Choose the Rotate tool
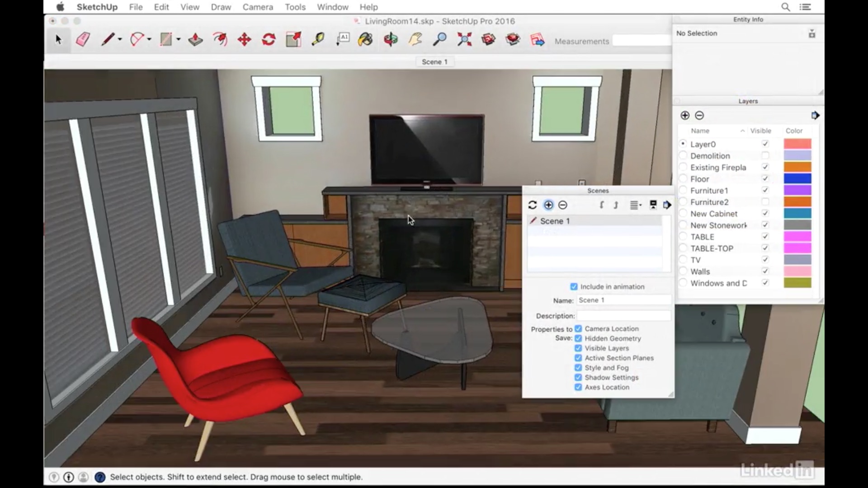This screenshot has height=488, width=868. (x=269, y=40)
